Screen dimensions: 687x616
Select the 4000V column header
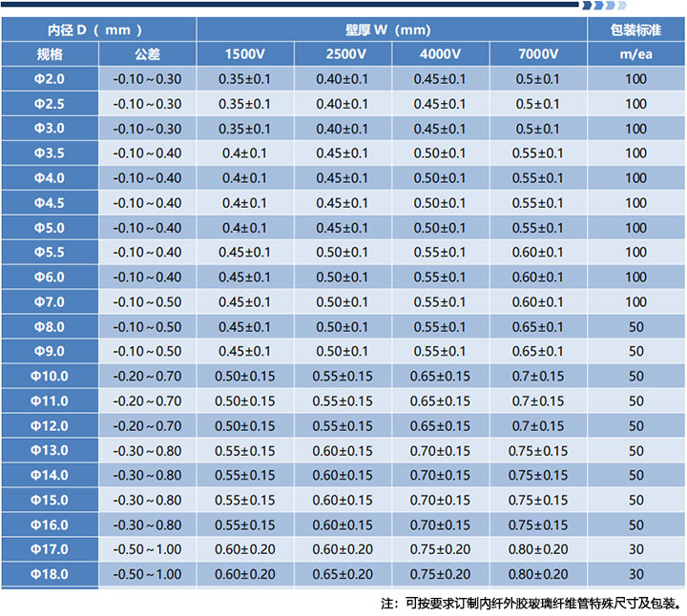coord(440,54)
